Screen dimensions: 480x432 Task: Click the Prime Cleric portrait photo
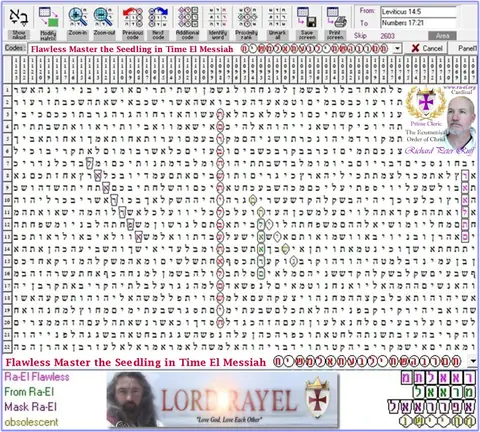461,123
